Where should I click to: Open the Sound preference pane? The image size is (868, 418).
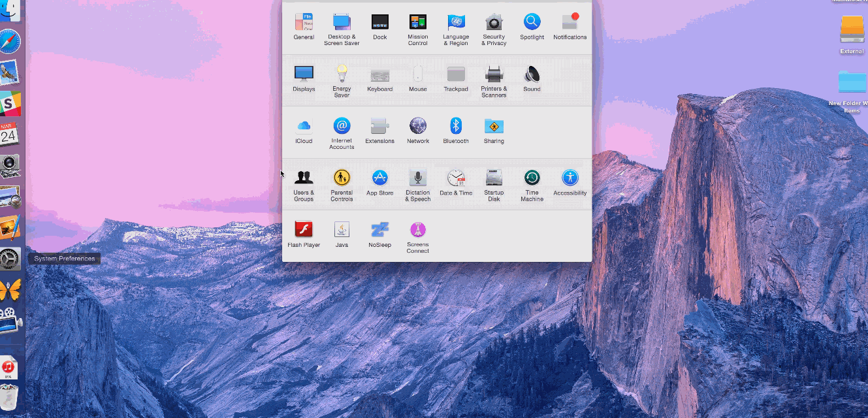[532, 78]
